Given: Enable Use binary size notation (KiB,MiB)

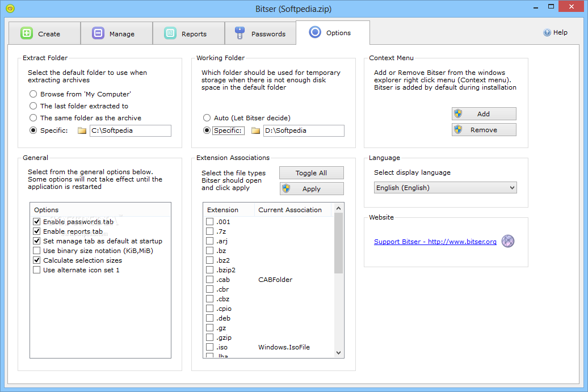Looking at the screenshot, I should (37, 250).
